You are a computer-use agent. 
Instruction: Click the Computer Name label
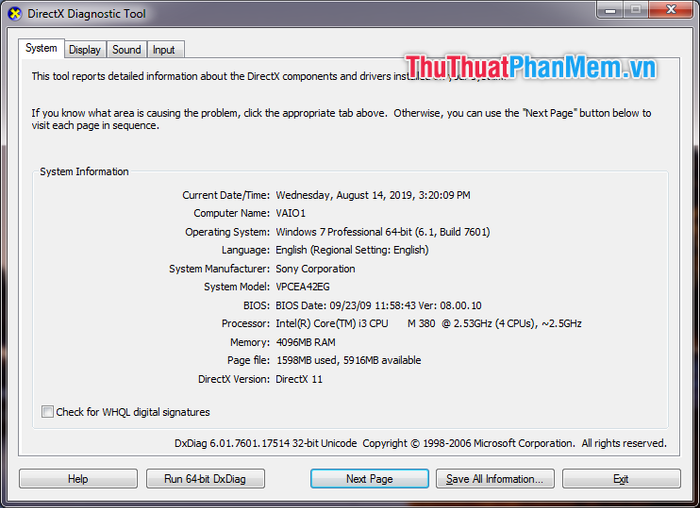pos(232,213)
